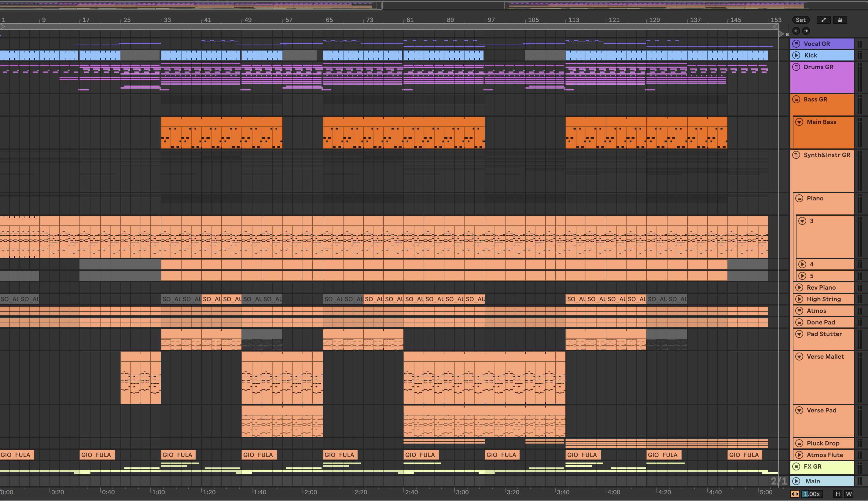Click the Main track circular play icon
This screenshot has width=868, height=501.
pos(796,481)
